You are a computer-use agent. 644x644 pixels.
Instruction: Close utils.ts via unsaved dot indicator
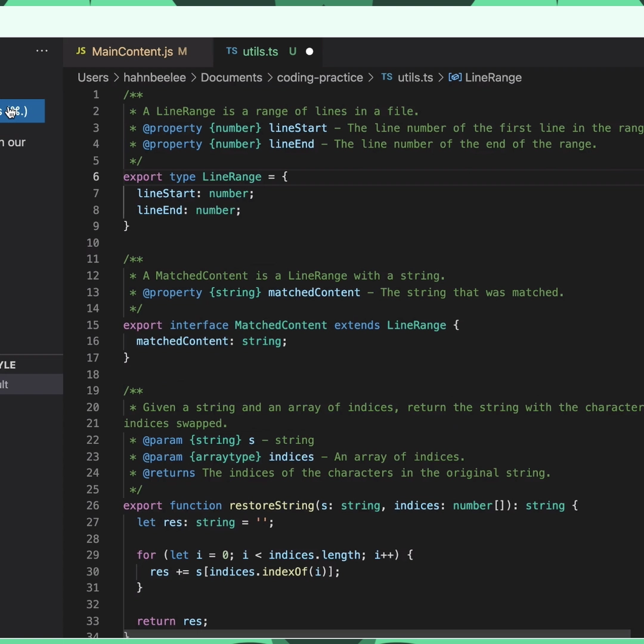[x=309, y=52]
